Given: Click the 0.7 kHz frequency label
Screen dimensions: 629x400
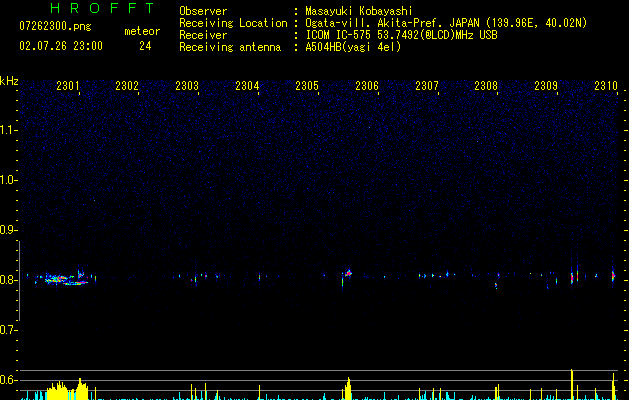Looking at the screenshot, I should tap(8, 330).
